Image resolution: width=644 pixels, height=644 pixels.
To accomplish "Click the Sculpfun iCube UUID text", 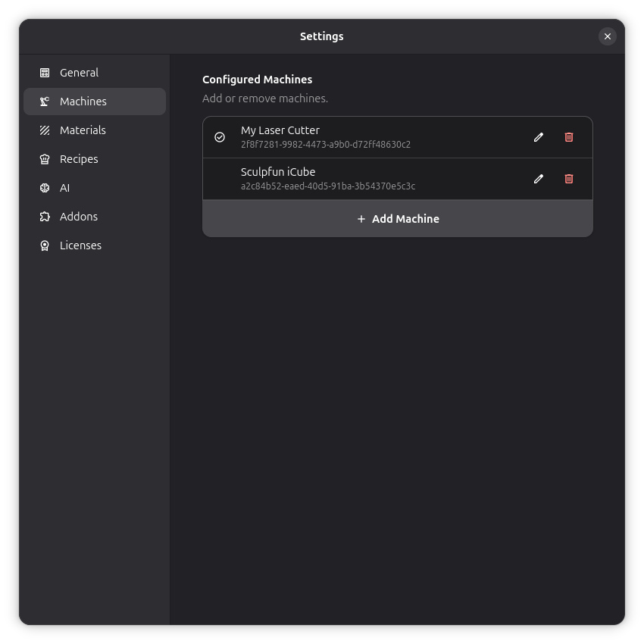I will (328, 186).
